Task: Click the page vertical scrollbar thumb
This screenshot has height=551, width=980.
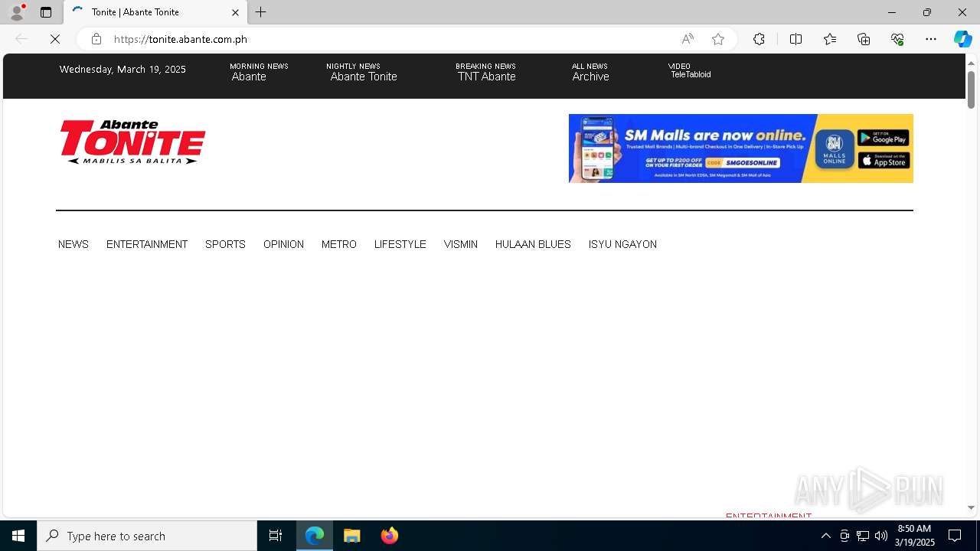Action: click(971, 90)
